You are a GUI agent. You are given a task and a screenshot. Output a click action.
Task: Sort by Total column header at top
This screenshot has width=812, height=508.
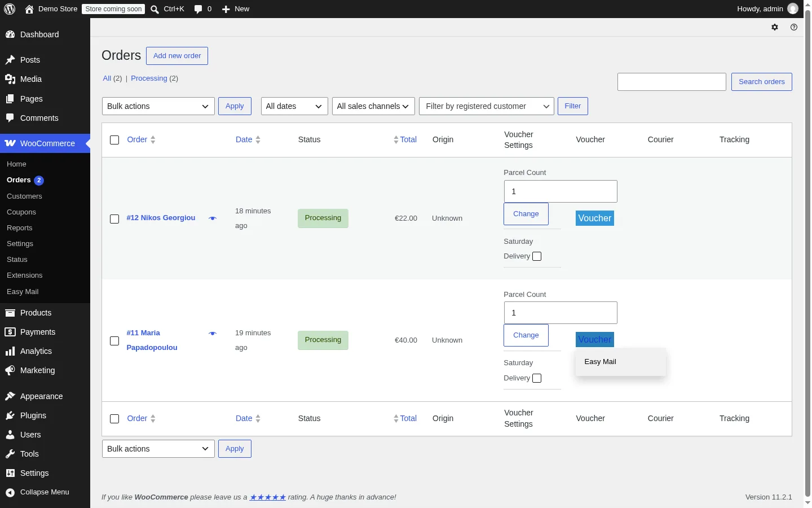tap(405, 139)
